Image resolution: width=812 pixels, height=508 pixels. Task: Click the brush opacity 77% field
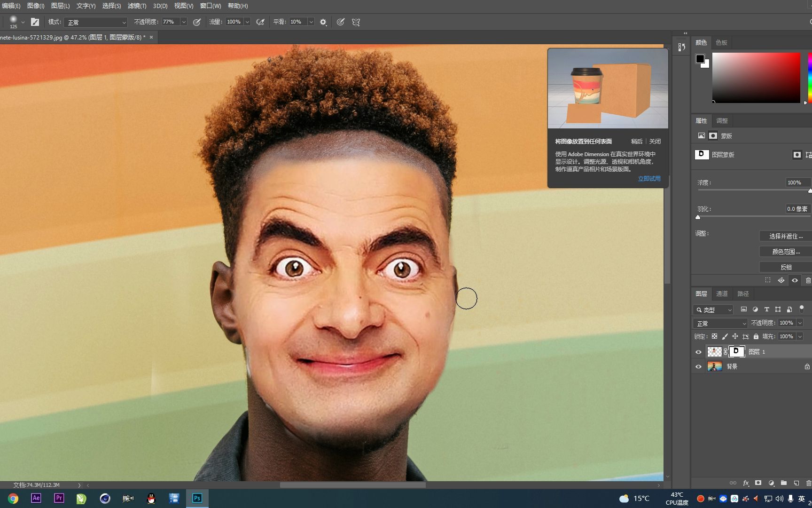click(171, 22)
